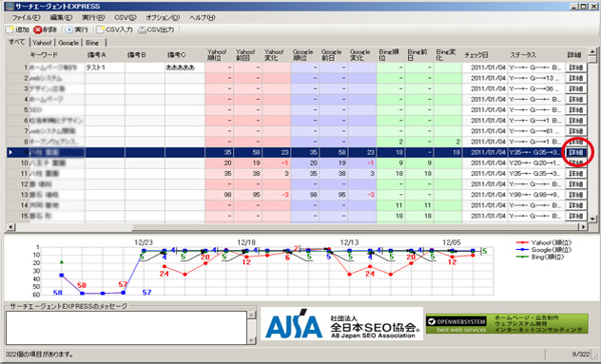
Task: Click the message box scroll down arrow
Action: 251,340
